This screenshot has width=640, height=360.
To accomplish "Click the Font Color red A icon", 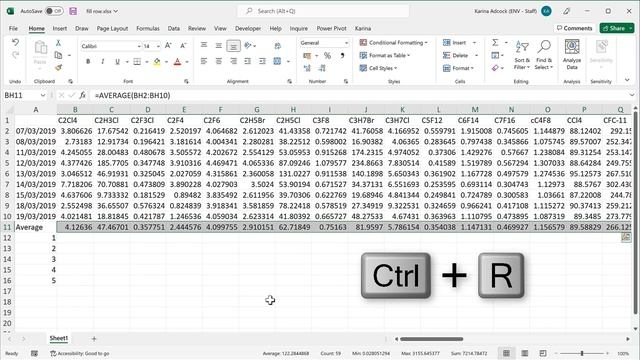I will [x=177, y=62].
